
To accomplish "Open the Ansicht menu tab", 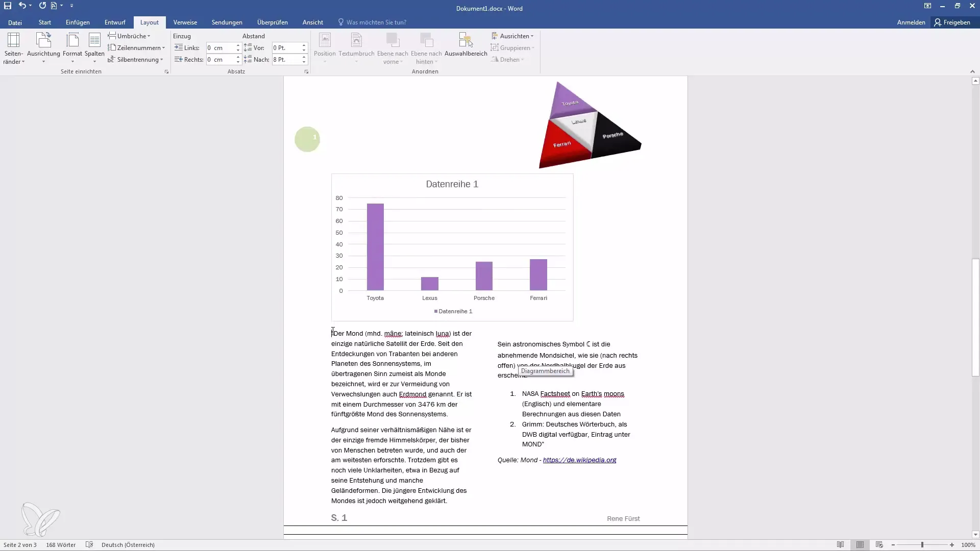I will (312, 22).
